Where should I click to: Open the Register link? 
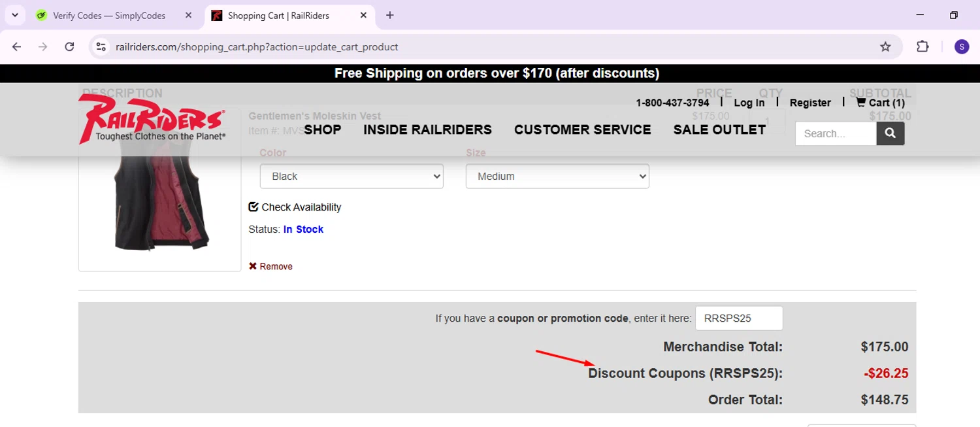810,103
